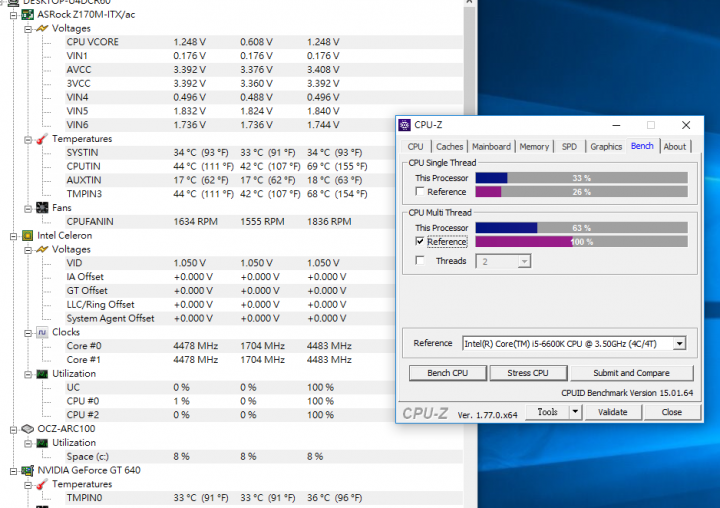This screenshot has width=720, height=508.
Task: Click the Utilization icon under Intel Celeron
Action: 42,374
